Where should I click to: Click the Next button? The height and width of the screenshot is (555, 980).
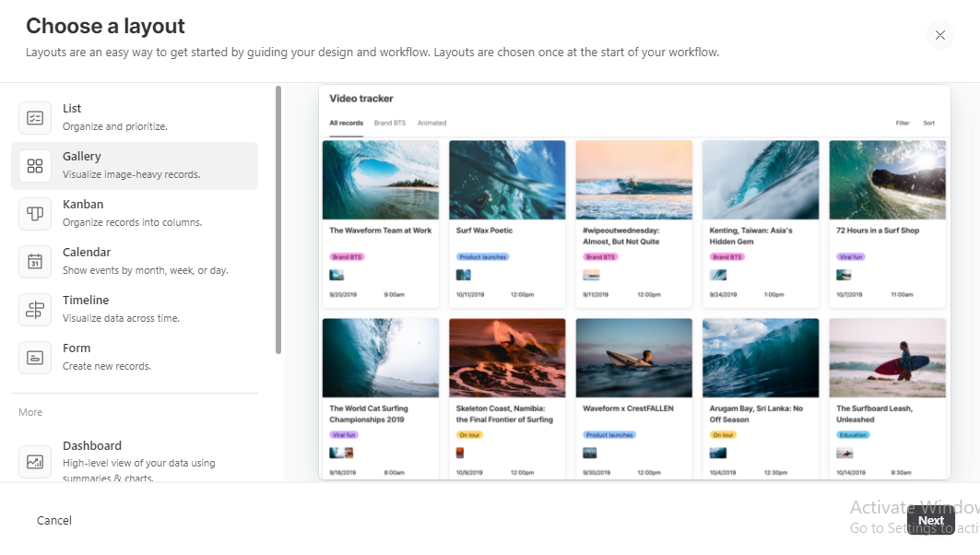(930, 519)
